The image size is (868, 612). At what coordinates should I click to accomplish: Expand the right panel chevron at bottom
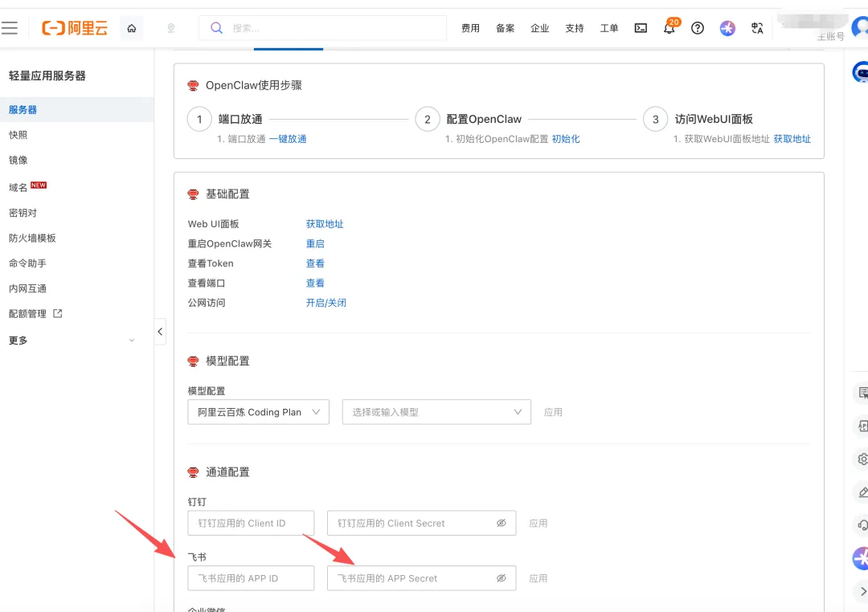[863, 592]
